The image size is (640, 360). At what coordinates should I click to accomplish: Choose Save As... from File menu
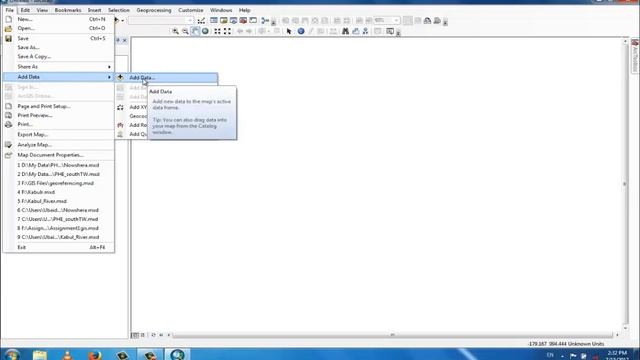pyautogui.click(x=28, y=47)
